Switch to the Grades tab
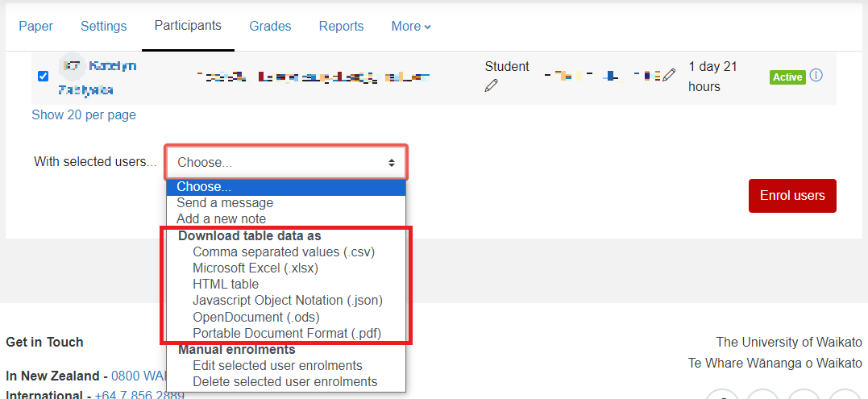Viewport: 868px width, 399px height. 270,26
